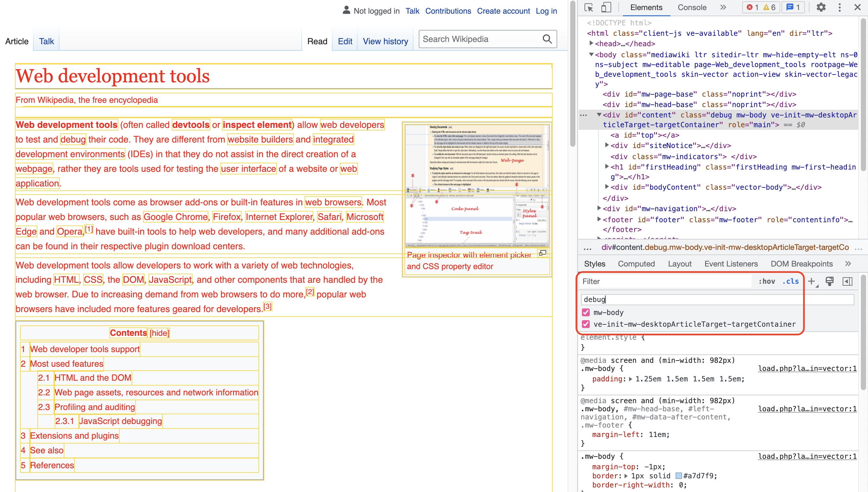The image size is (868, 492).
Task: Open the Contributions link
Action: pyautogui.click(x=448, y=11)
